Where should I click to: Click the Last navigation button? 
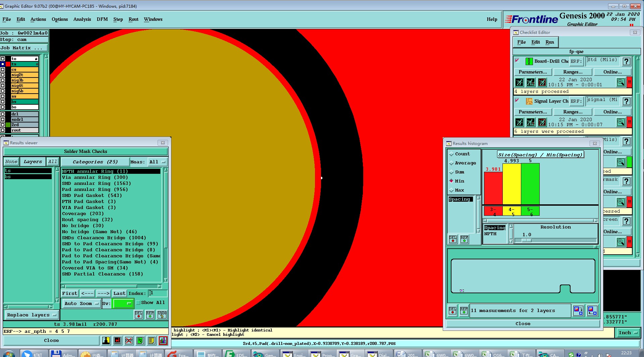tap(119, 294)
